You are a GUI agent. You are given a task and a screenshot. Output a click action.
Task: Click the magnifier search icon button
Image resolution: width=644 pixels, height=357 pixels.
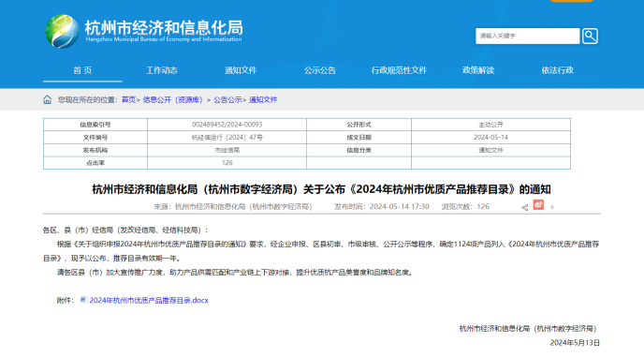click(x=590, y=37)
